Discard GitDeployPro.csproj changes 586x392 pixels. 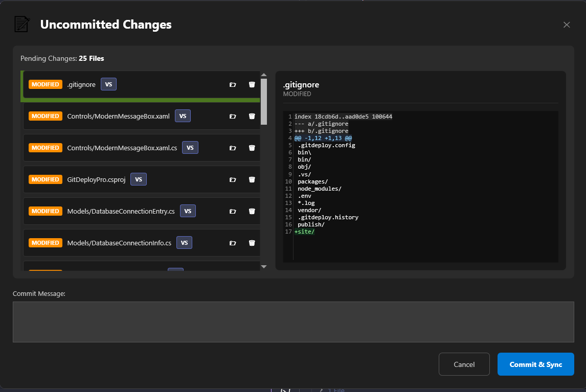pos(252,179)
